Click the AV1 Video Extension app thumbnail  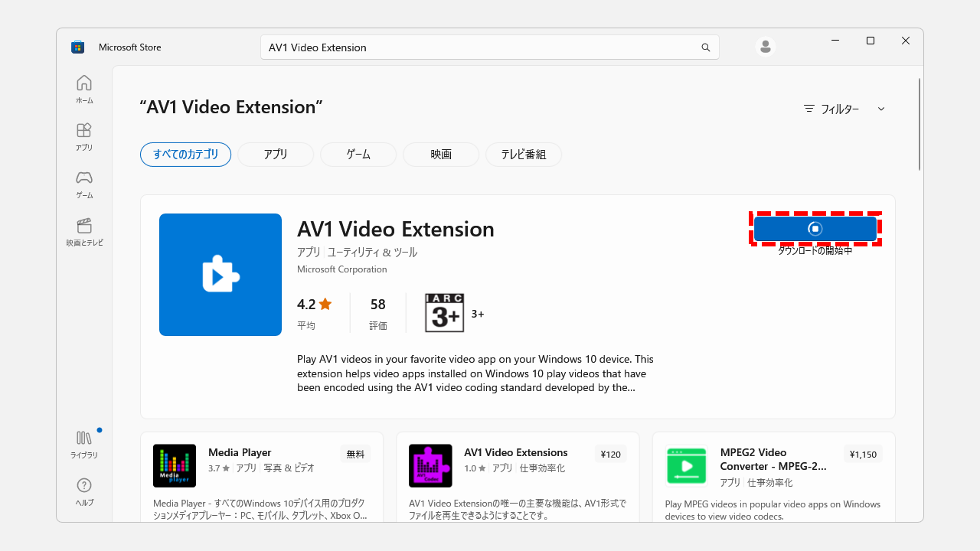[220, 274]
